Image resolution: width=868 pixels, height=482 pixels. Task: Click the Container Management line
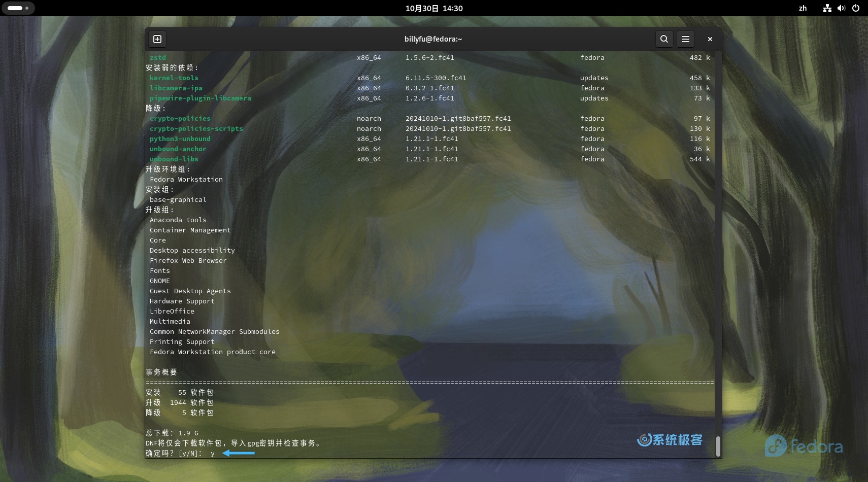190,230
